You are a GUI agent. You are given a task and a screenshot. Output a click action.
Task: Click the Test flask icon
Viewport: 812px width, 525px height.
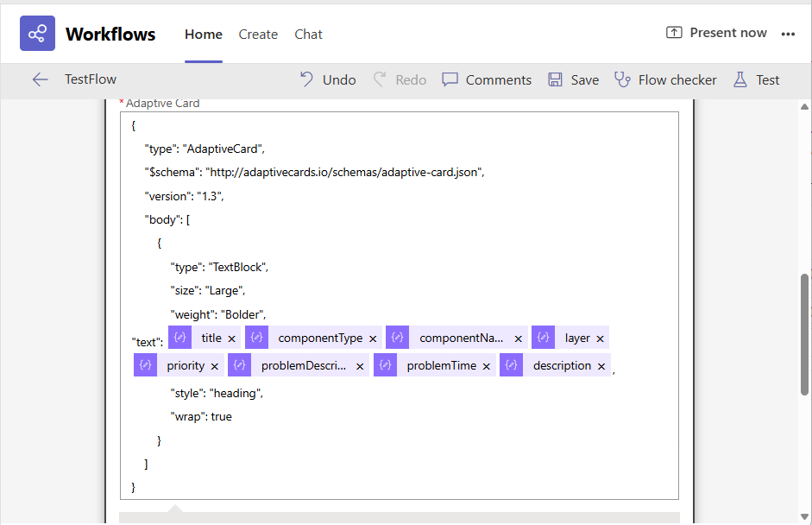[x=740, y=79]
